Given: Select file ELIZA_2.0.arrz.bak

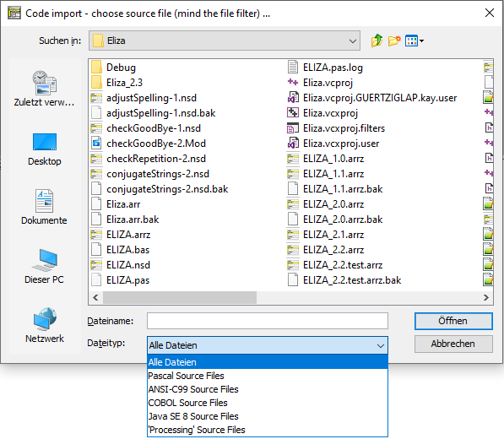Looking at the screenshot, I should (x=343, y=219).
